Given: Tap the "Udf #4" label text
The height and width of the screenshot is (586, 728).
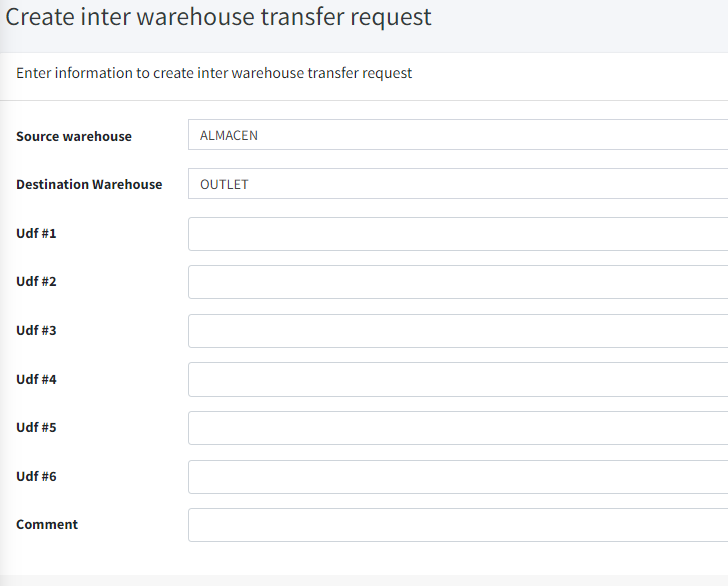Looking at the screenshot, I should tap(36, 379).
